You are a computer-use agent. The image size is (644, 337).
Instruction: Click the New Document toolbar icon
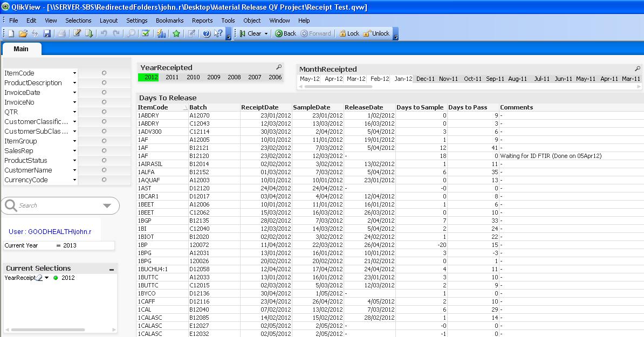[10, 33]
